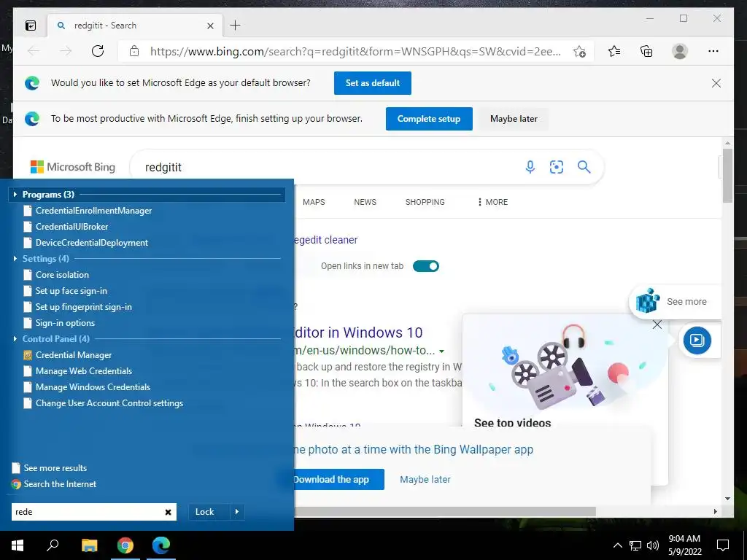Dismiss the default browser notification bar
This screenshot has height=560, width=747.
click(716, 83)
